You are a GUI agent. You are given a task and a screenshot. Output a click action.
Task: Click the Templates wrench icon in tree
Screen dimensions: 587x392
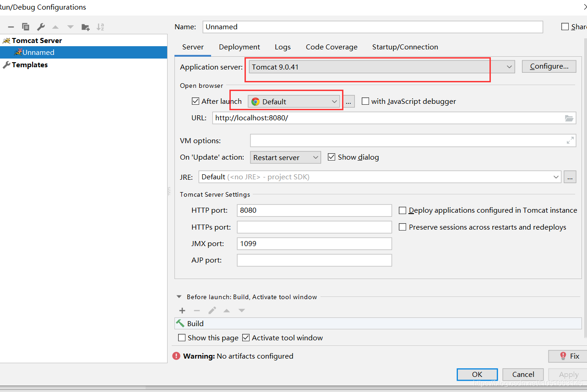click(x=6, y=65)
